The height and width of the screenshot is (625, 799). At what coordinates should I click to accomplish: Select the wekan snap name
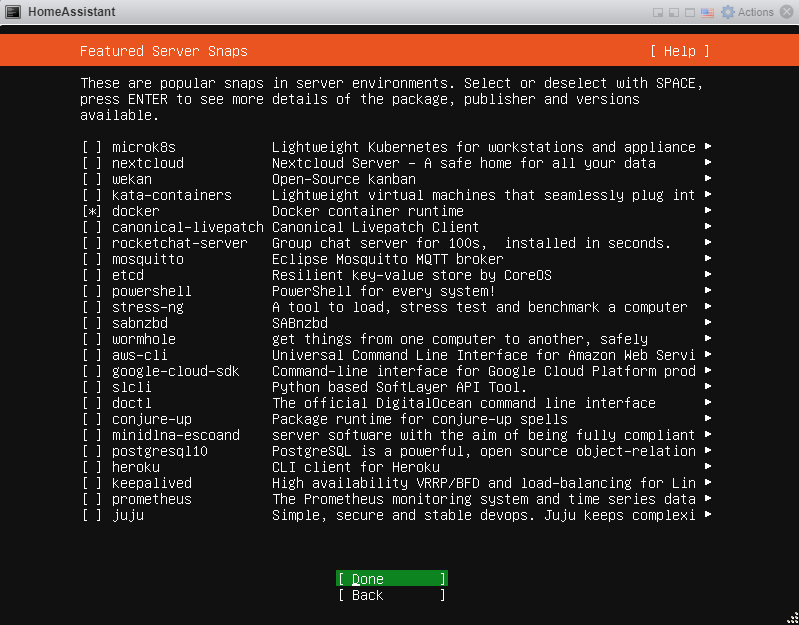coord(132,179)
